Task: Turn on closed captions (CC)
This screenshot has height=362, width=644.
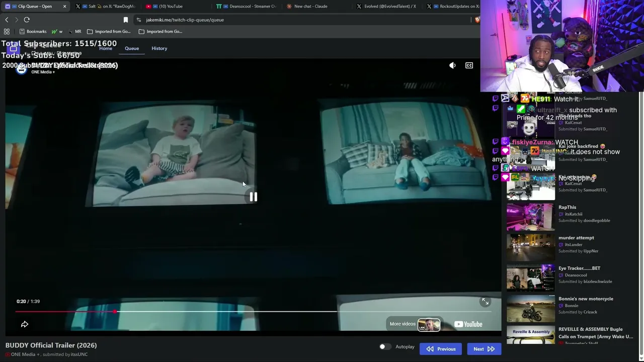Action: [469, 65]
